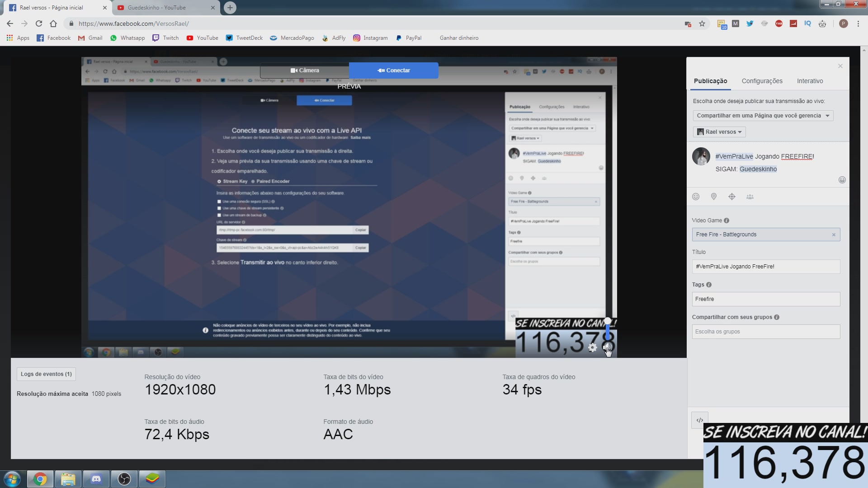Clear Free Fire - Battlegrounds game selection

[834, 235]
